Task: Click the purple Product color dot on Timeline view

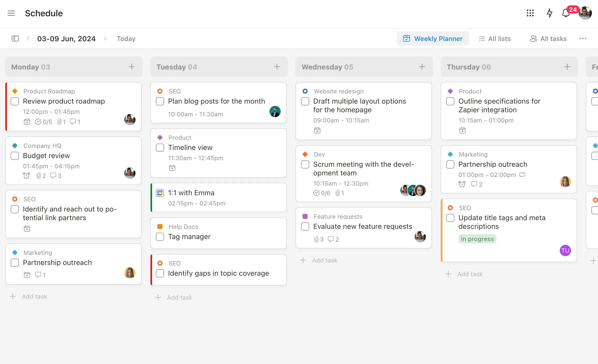Action: pos(160,137)
